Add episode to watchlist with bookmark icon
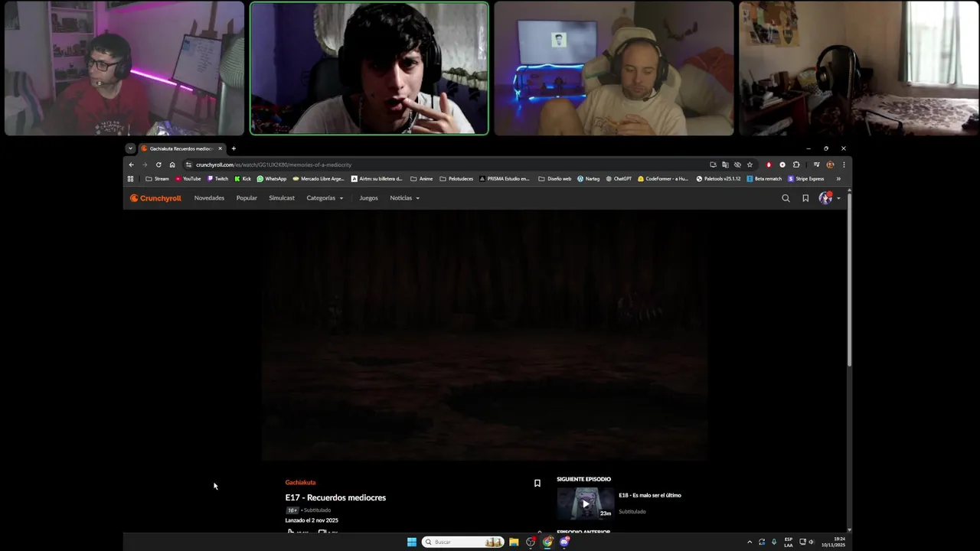 click(537, 483)
